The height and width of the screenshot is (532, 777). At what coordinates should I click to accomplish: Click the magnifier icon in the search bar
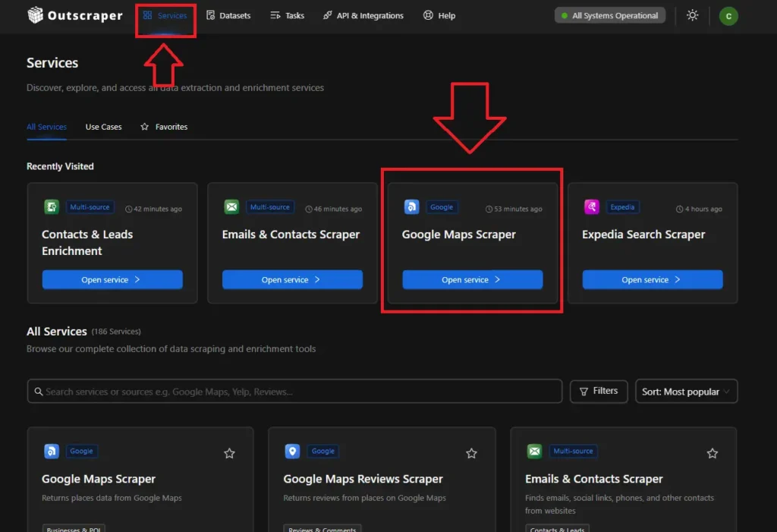39,391
